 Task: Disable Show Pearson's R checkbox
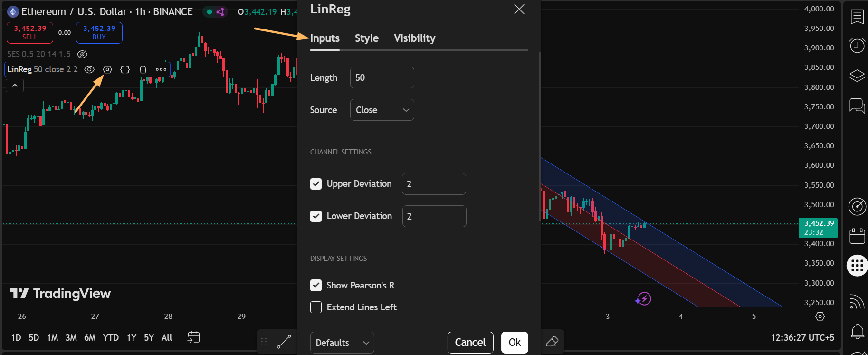click(316, 285)
